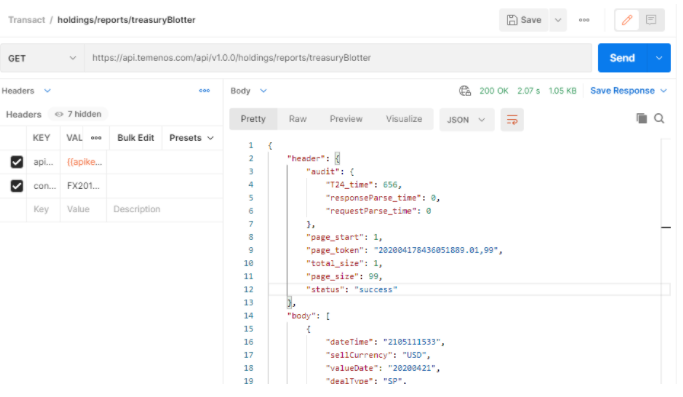
Task: Click the response scrollbar marker
Action: pos(666,227)
